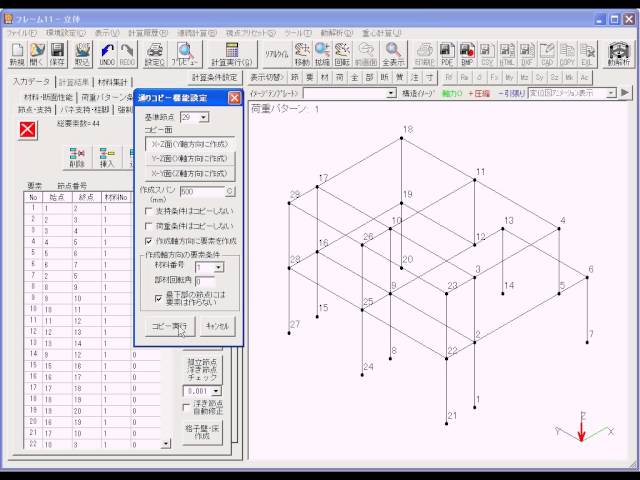The width and height of the screenshot is (640, 480).
Task: Click the 挿入 insert row icon
Action: click(x=107, y=157)
